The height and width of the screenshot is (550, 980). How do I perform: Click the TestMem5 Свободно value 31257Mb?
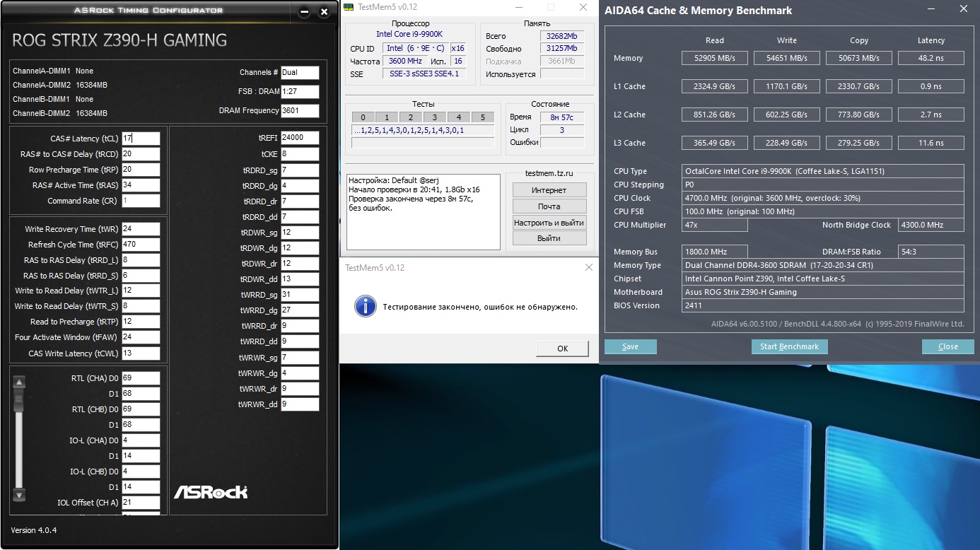[562, 49]
